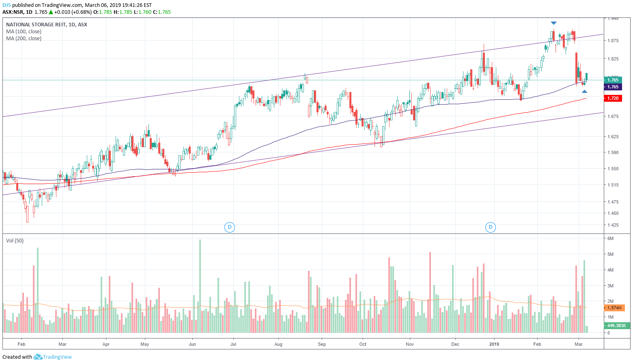This screenshot has width=633, height=364.
Task: Click the 1.475 price axis label
Action: coord(613,202)
